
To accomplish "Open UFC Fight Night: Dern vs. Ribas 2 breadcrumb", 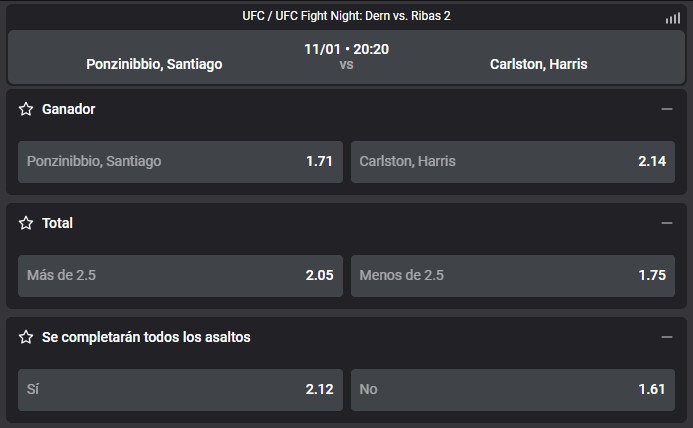I will point(363,16).
